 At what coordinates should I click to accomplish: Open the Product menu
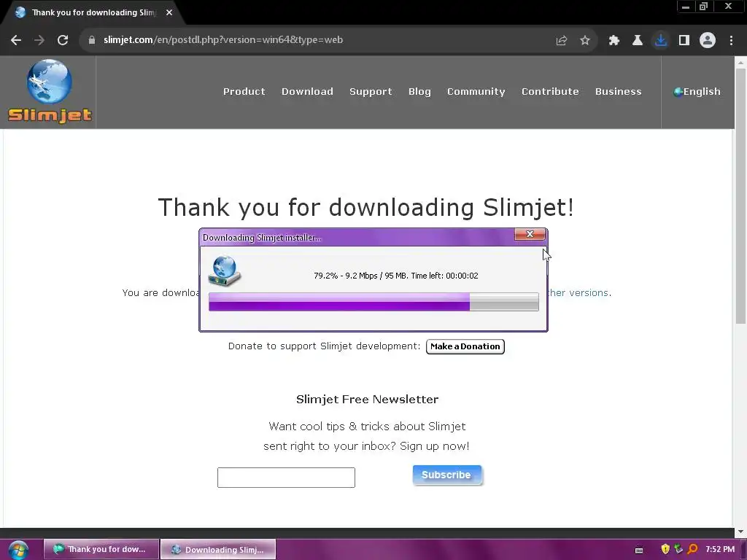[244, 91]
